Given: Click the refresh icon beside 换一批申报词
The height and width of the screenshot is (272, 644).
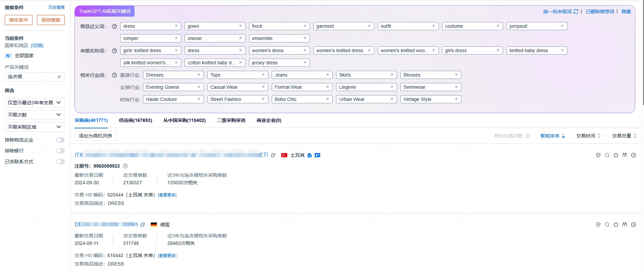Looking at the screenshot, I should (x=576, y=12).
